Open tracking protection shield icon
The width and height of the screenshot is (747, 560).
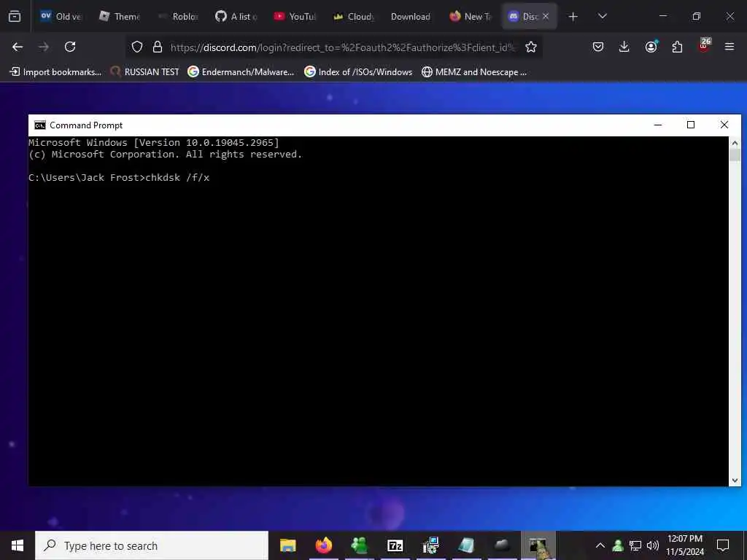(x=137, y=47)
